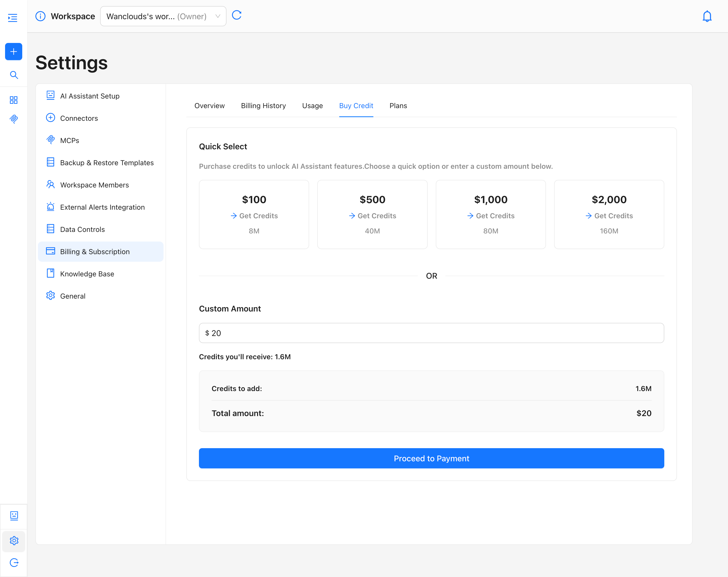
Task: Open External Alerts Integration section
Action: pos(102,207)
